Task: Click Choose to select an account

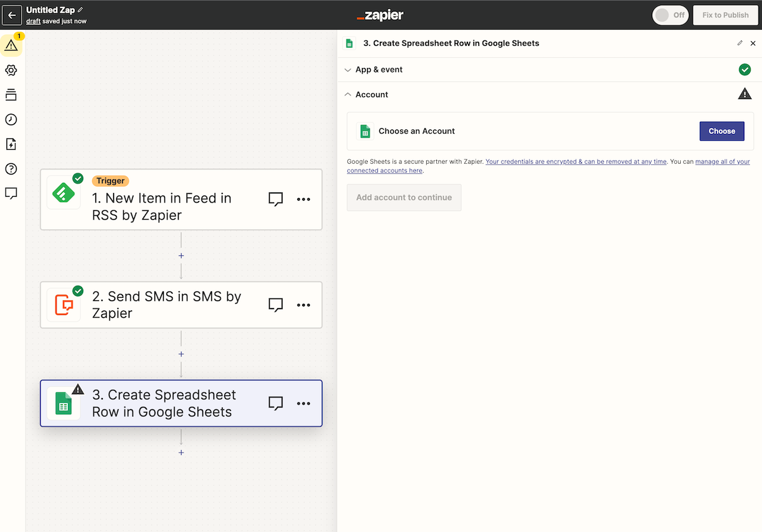Action: point(721,131)
